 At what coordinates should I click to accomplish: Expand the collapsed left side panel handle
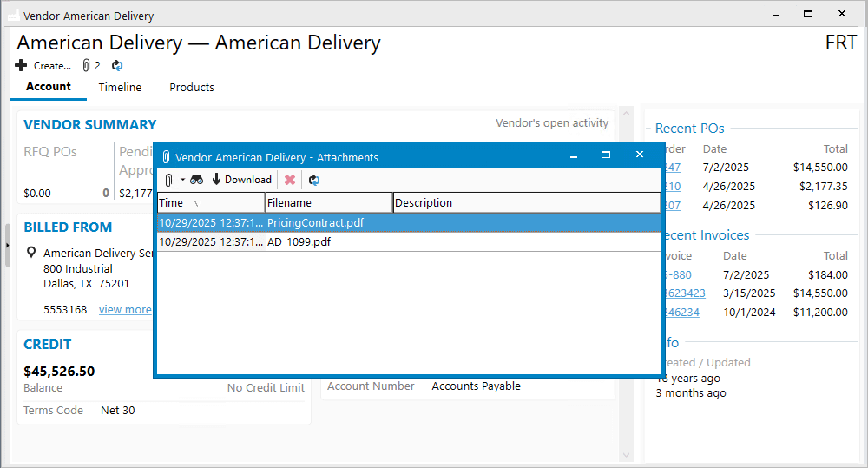(7, 246)
